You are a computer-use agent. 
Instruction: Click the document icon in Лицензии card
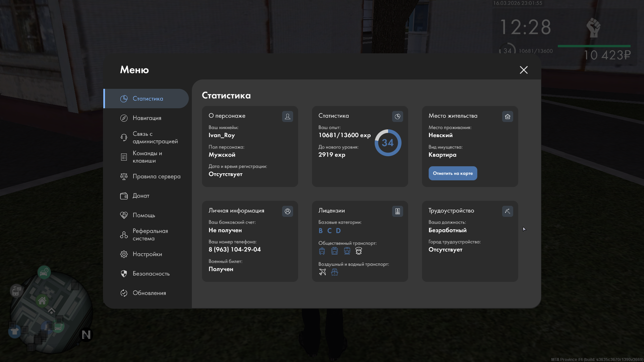tap(397, 211)
